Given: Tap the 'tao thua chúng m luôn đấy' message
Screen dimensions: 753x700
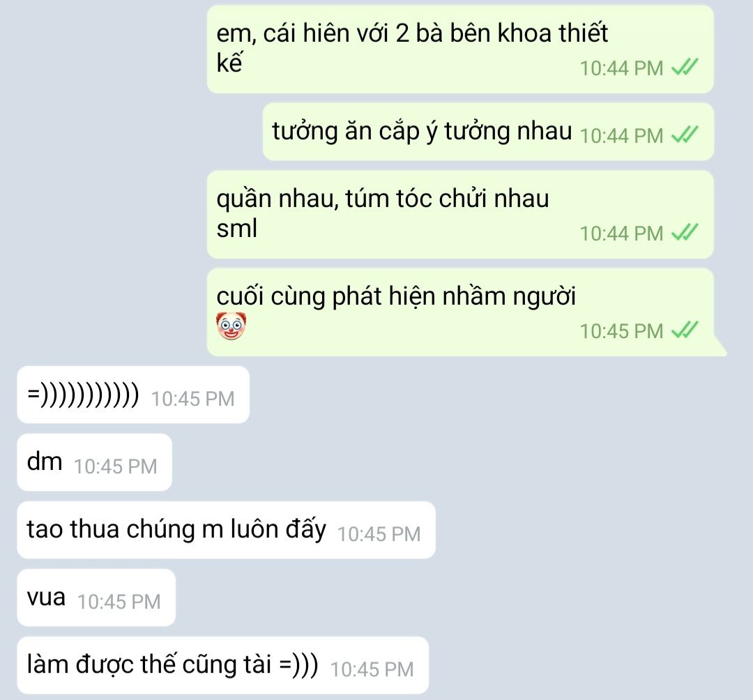Looking at the screenshot, I should pyautogui.click(x=226, y=530).
